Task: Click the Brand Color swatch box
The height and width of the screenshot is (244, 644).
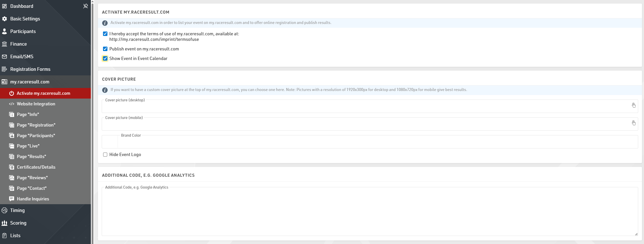Action: click(x=110, y=142)
